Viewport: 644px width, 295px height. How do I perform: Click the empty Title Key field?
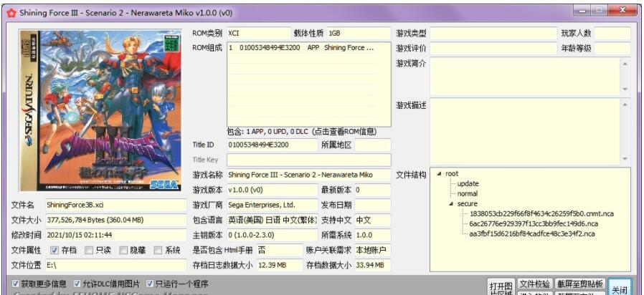309,160
